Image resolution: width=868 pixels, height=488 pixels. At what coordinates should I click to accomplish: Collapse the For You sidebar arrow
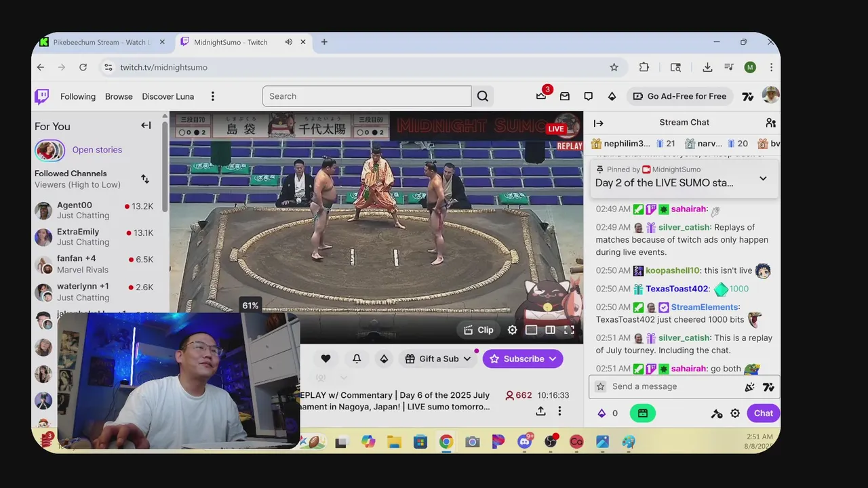146,125
